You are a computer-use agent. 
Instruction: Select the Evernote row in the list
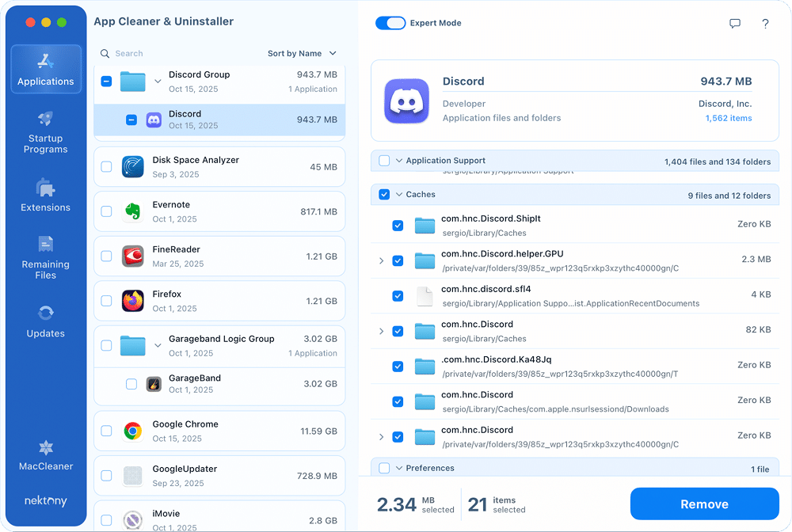(x=222, y=211)
